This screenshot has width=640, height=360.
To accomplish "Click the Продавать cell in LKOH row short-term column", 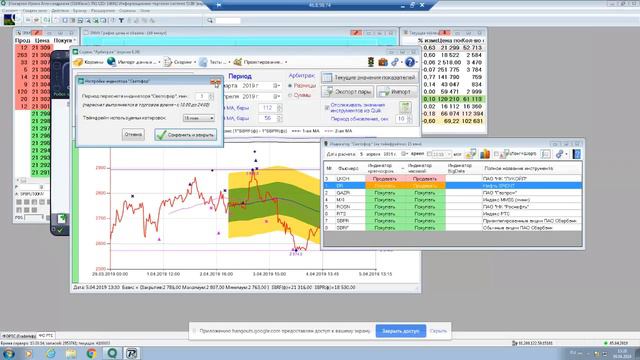I will click(x=384, y=179).
